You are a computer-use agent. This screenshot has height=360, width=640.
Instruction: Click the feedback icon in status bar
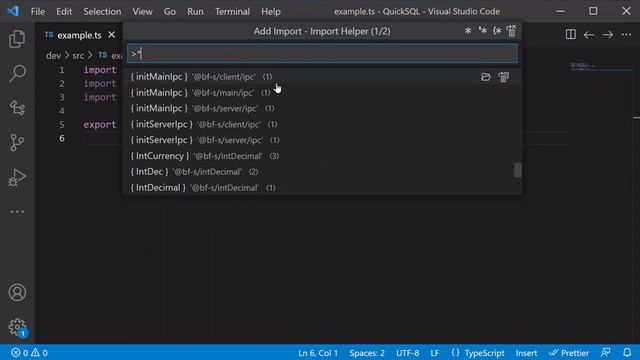(606, 352)
